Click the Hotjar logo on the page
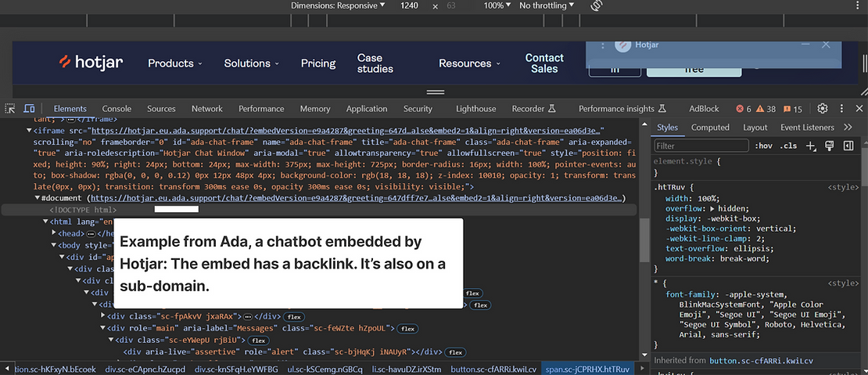Viewport: 868px width, 375px height. [91, 63]
